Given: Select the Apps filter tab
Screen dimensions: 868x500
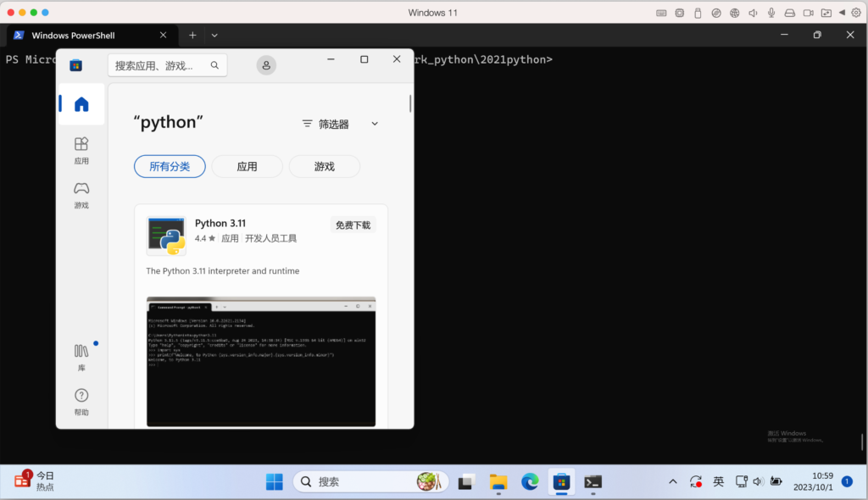Looking at the screenshot, I should [x=247, y=167].
